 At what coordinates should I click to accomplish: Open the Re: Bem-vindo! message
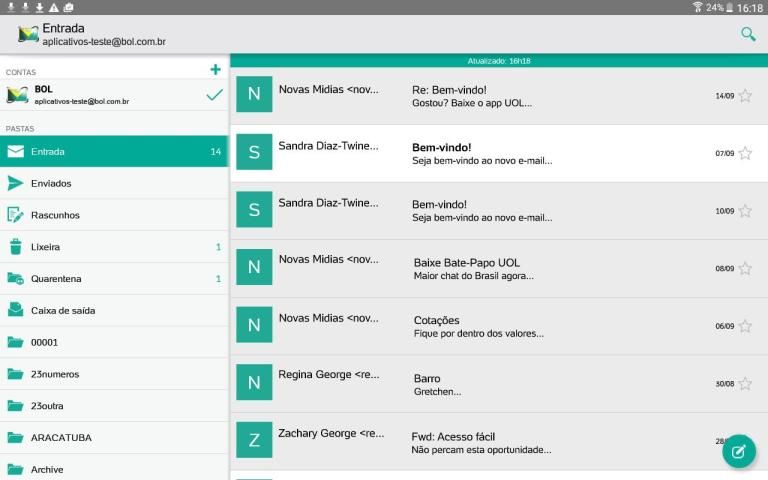(x=499, y=96)
